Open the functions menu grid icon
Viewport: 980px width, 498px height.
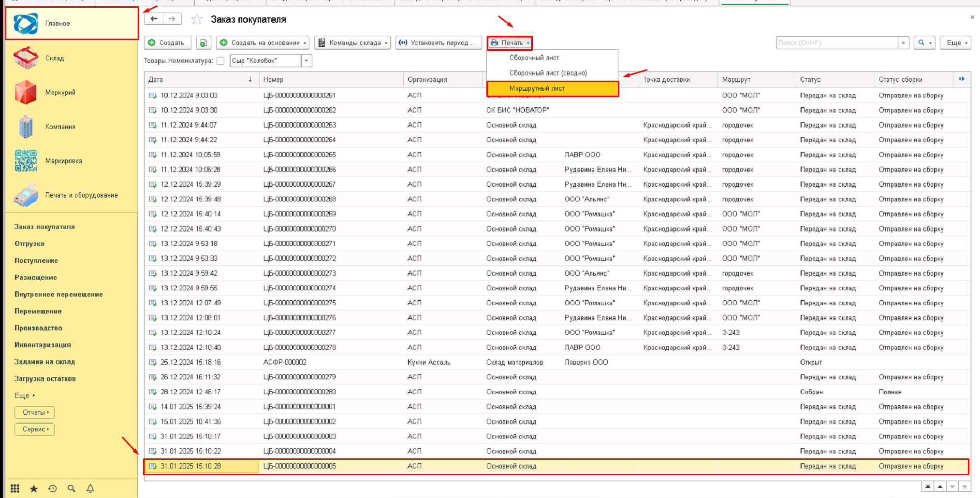click(x=15, y=488)
